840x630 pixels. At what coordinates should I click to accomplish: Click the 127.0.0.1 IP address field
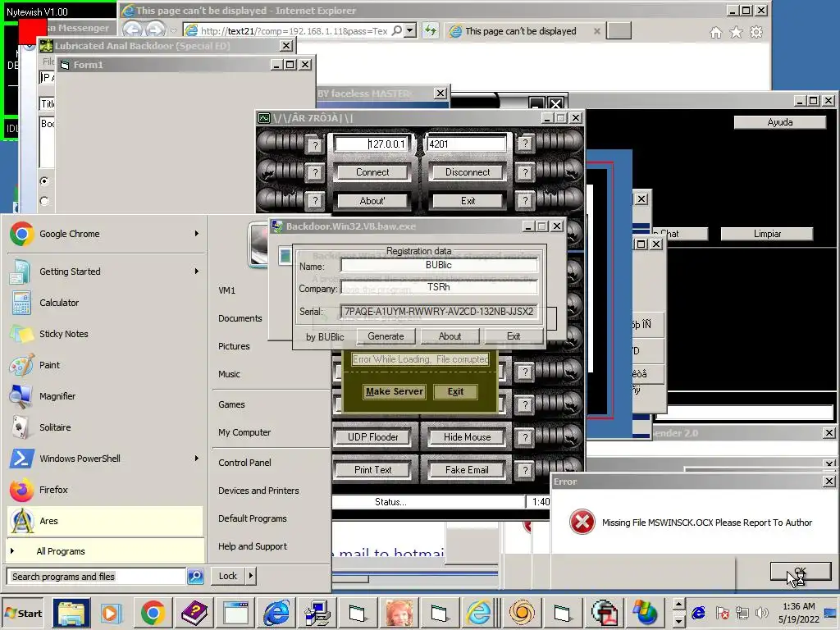coord(372,144)
